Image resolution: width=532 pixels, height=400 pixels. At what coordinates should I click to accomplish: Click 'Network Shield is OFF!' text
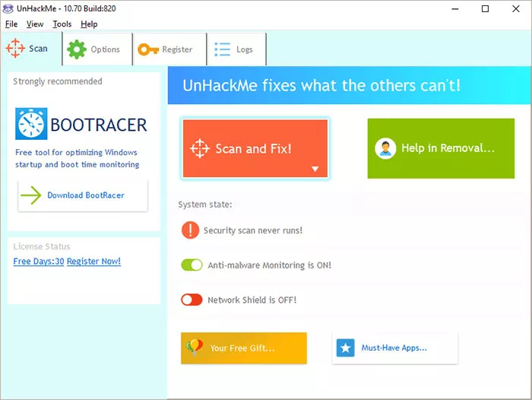[x=252, y=300]
